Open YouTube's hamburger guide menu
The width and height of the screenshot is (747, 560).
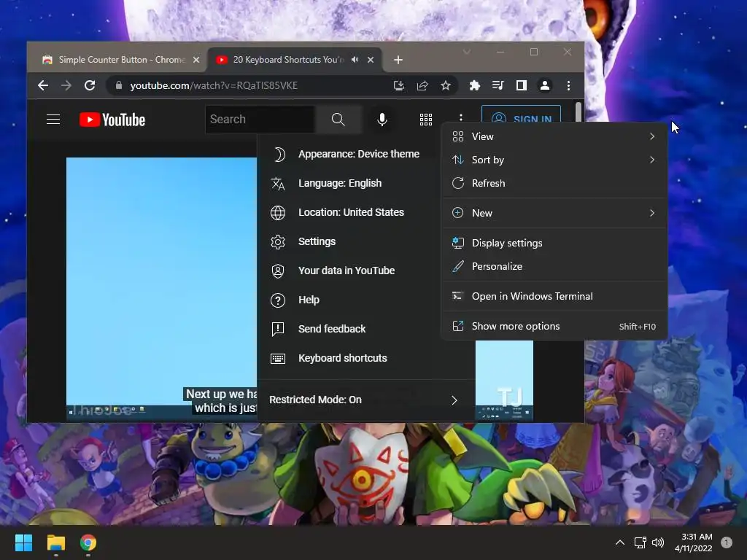pyautogui.click(x=53, y=119)
